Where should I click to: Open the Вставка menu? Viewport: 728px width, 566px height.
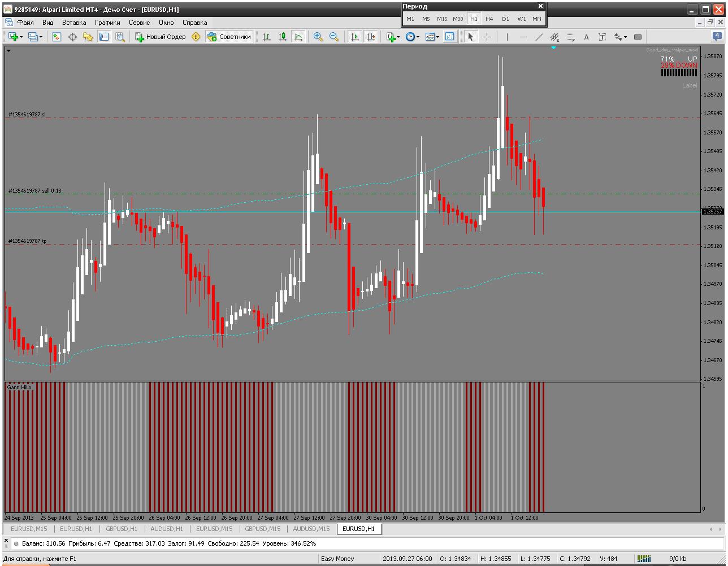click(74, 23)
